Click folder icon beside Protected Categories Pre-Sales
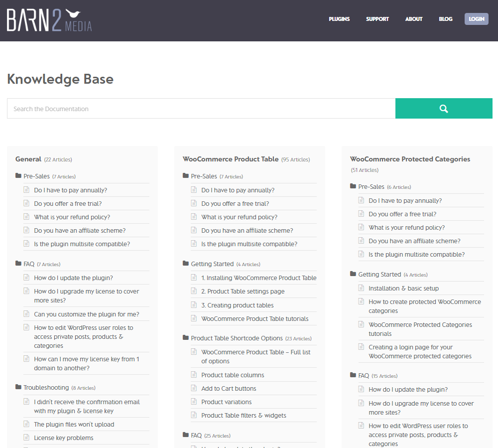 pyautogui.click(x=353, y=186)
